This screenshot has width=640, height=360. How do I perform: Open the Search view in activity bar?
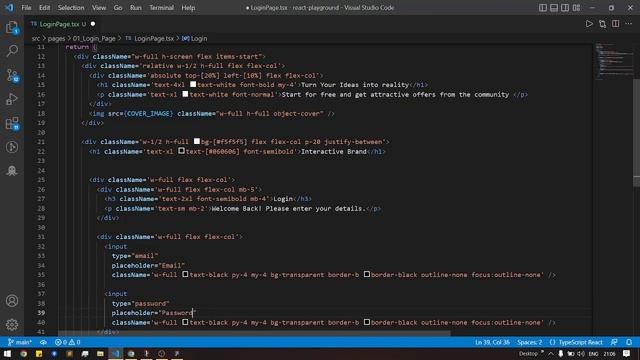(12, 51)
